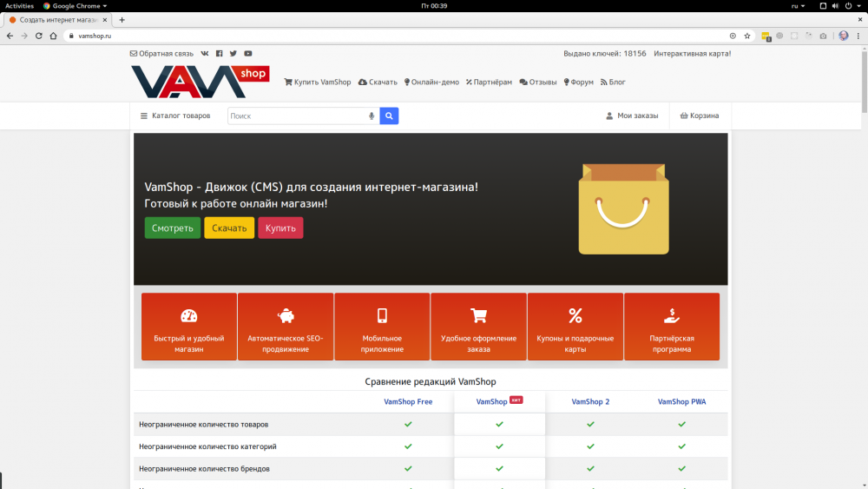This screenshot has width=868, height=489.
Task: Open the Facebook social icon
Action: coord(220,54)
